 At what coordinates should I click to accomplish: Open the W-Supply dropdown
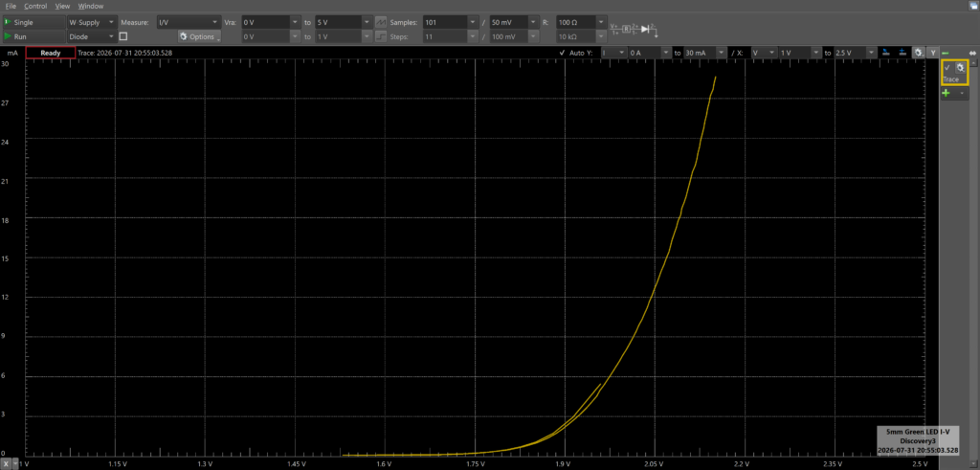click(x=91, y=22)
